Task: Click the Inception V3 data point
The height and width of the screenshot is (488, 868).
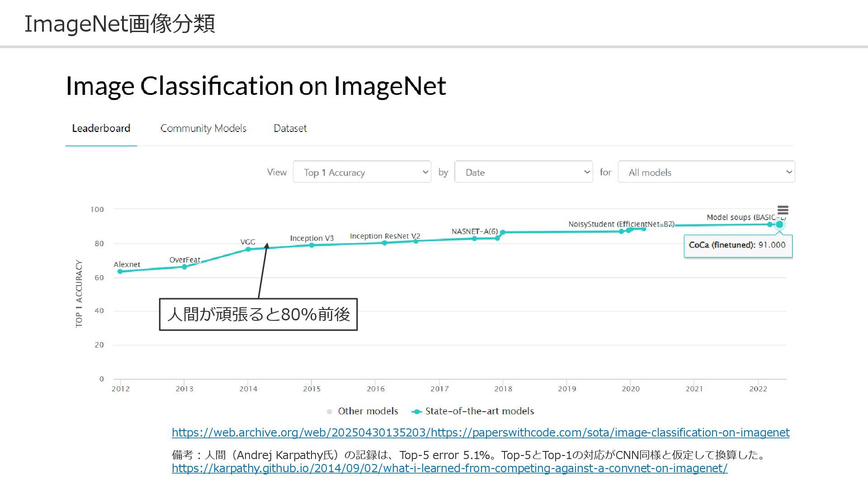Action: pos(311,245)
